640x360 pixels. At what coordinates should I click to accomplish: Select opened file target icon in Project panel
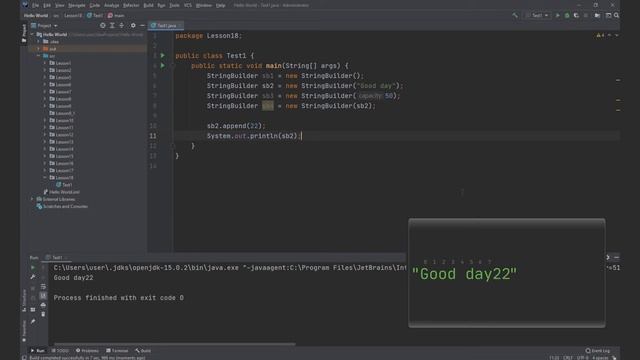coord(102,25)
